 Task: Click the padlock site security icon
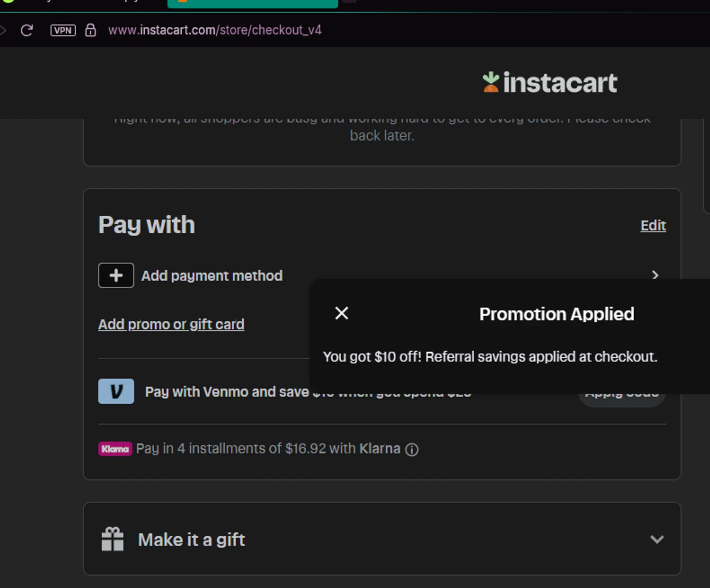90,30
